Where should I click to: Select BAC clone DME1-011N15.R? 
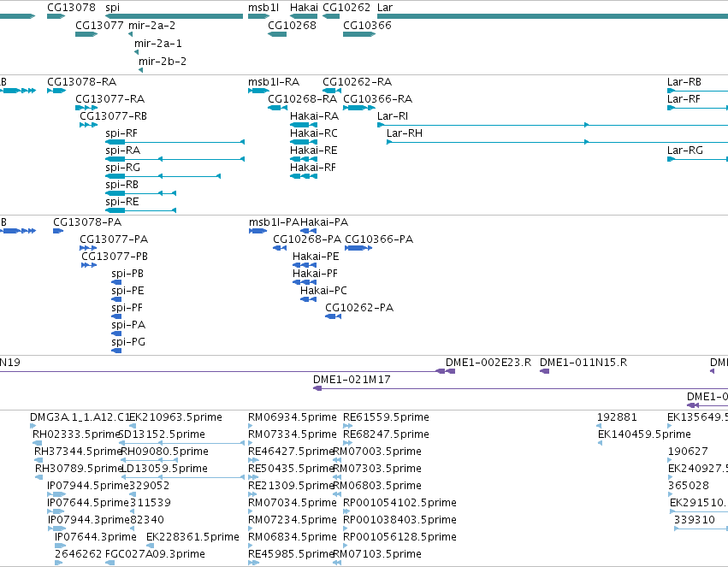(583, 363)
